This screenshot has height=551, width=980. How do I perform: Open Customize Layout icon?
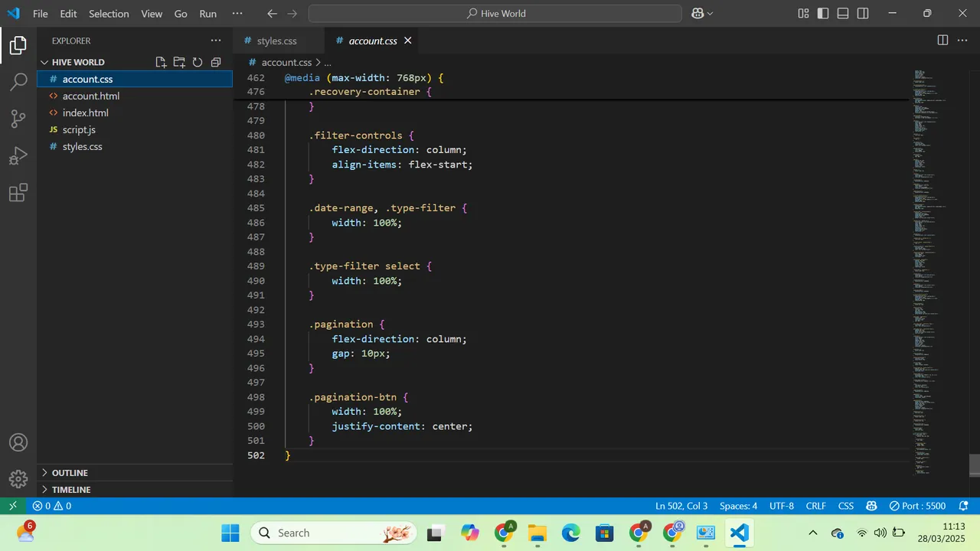[803, 14]
